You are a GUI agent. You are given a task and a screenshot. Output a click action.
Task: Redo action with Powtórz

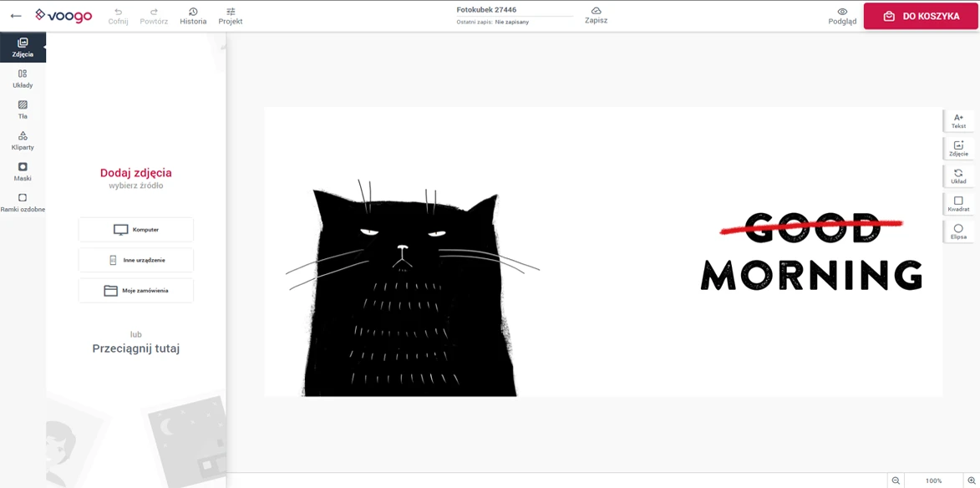click(154, 16)
